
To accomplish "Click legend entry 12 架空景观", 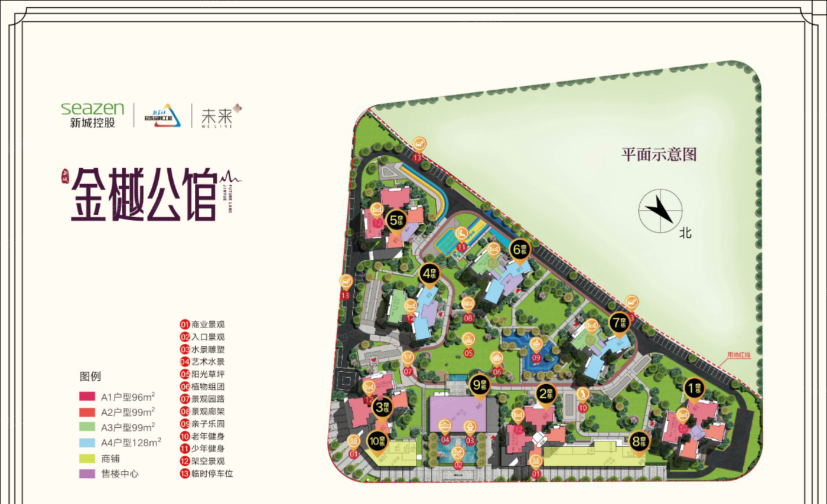I will [x=203, y=461].
